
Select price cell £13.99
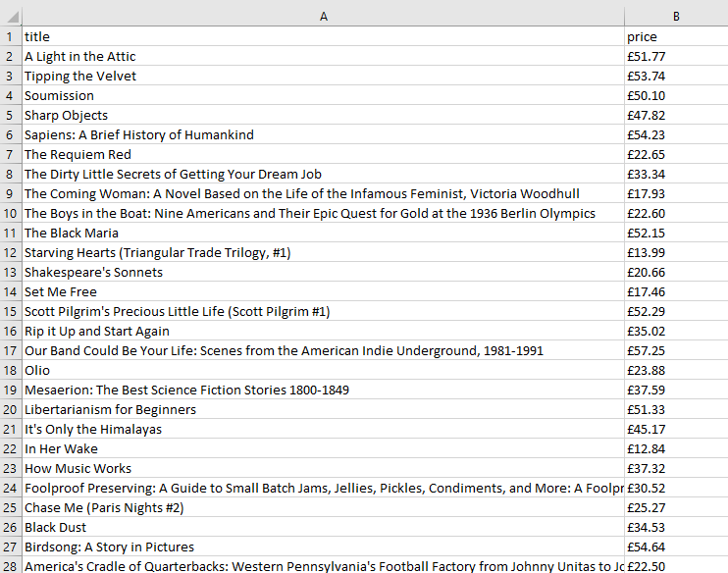(676, 252)
